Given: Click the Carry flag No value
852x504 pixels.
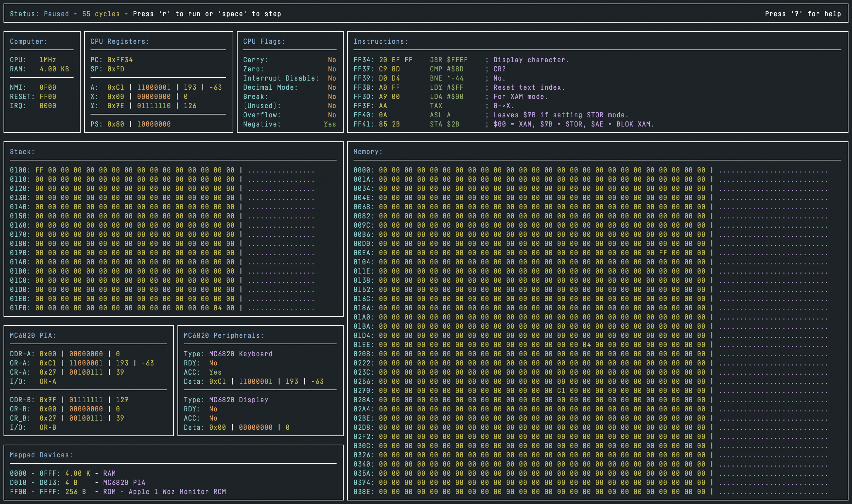Looking at the screenshot, I should click(332, 60).
